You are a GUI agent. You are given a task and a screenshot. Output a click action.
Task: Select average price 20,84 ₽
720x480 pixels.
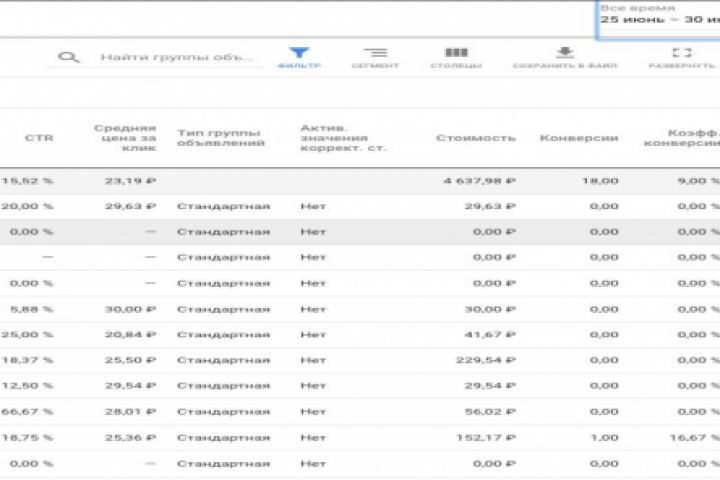pyautogui.click(x=130, y=334)
